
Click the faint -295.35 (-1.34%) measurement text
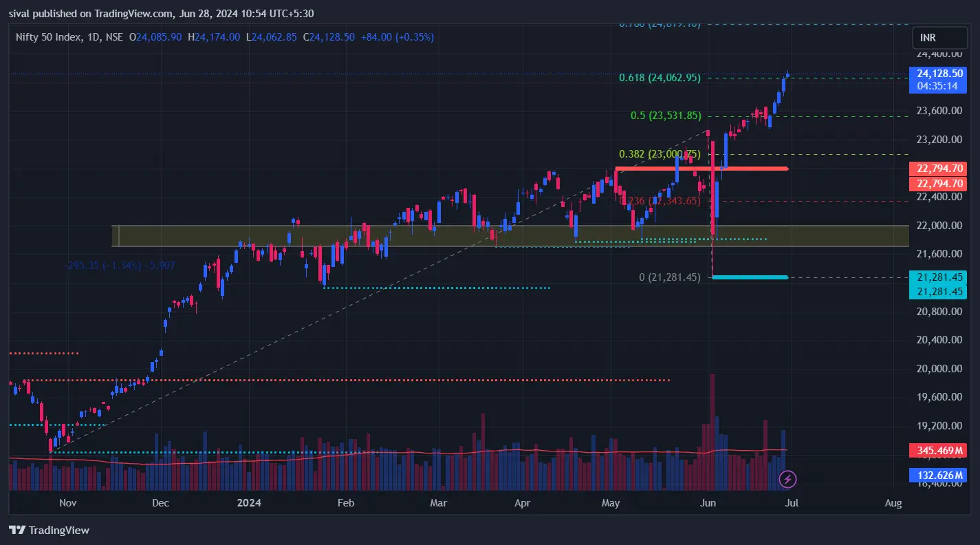(118, 265)
